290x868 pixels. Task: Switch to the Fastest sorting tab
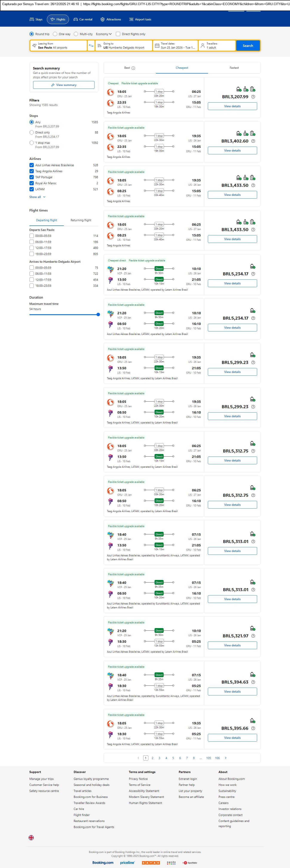(x=234, y=68)
